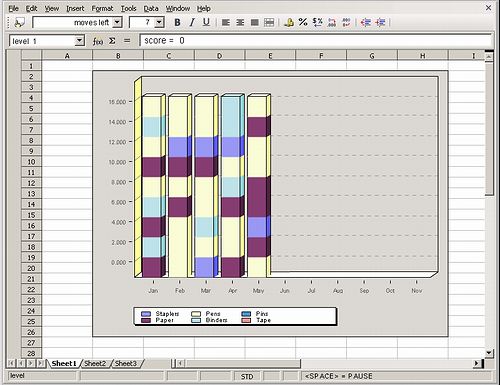Jump to the last sheet tab arrow
The height and width of the screenshot is (385, 500).
click(x=41, y=363)
